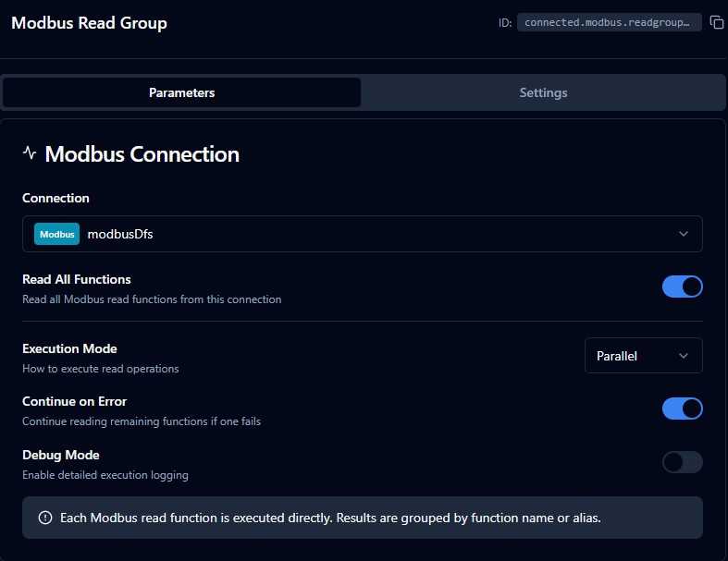
Task: Click the connected.modbus.readgroup ID field
Action: [608, 22]
